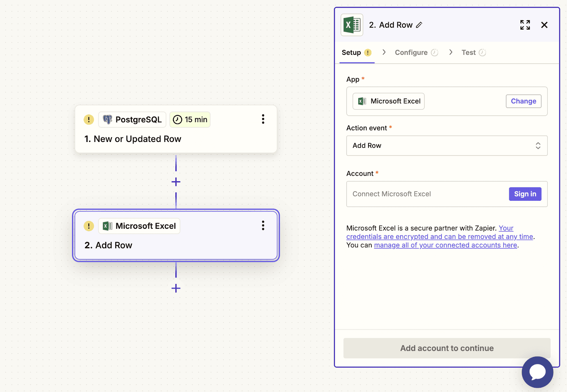567x392 pixels.
Task: Open the chat support bubble
Action: [537, 372]
